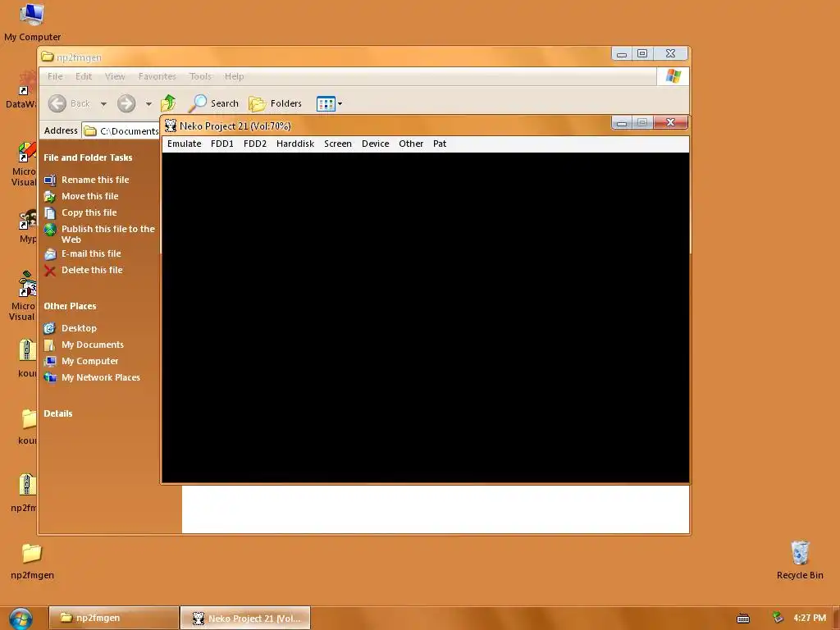
Task: Open the Pat menu
Action: coord(440,144)
